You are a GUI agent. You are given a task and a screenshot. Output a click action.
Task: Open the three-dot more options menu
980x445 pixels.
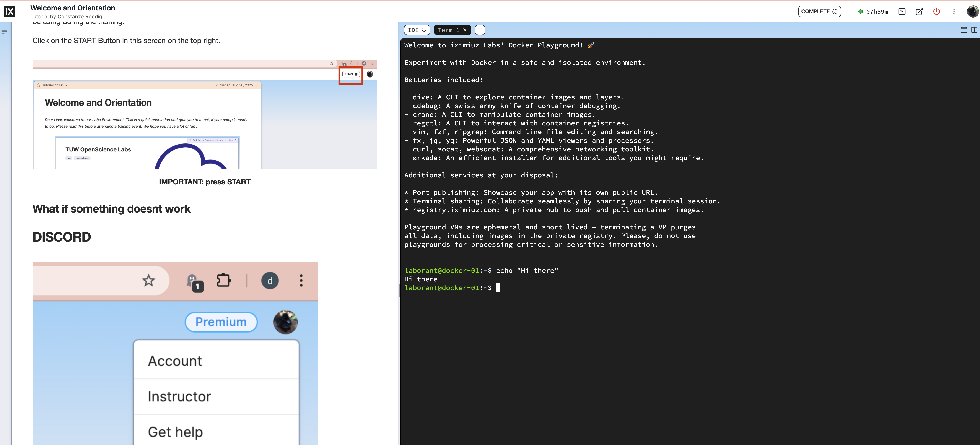[954, 11]
